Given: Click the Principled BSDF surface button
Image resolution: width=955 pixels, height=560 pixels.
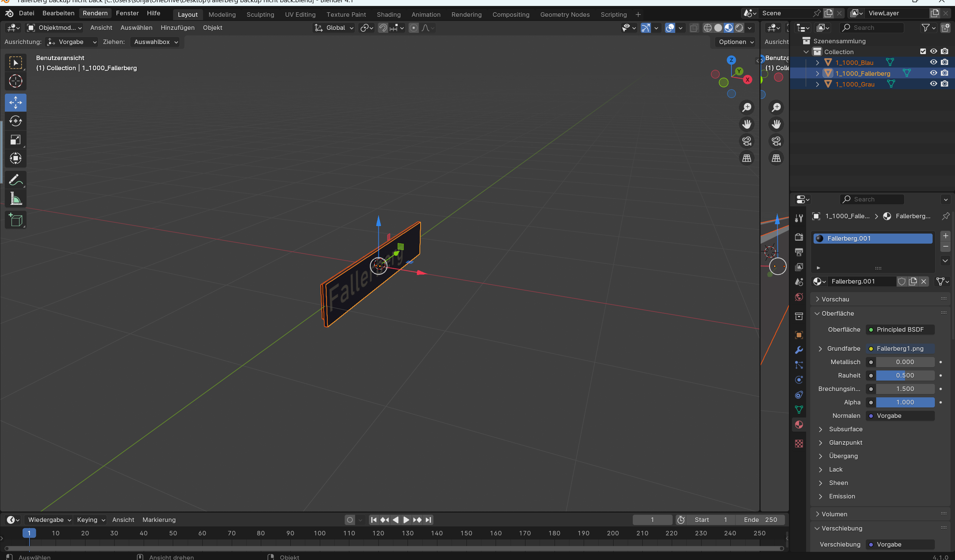Looking at the screenshot, I should pos(900,329).
